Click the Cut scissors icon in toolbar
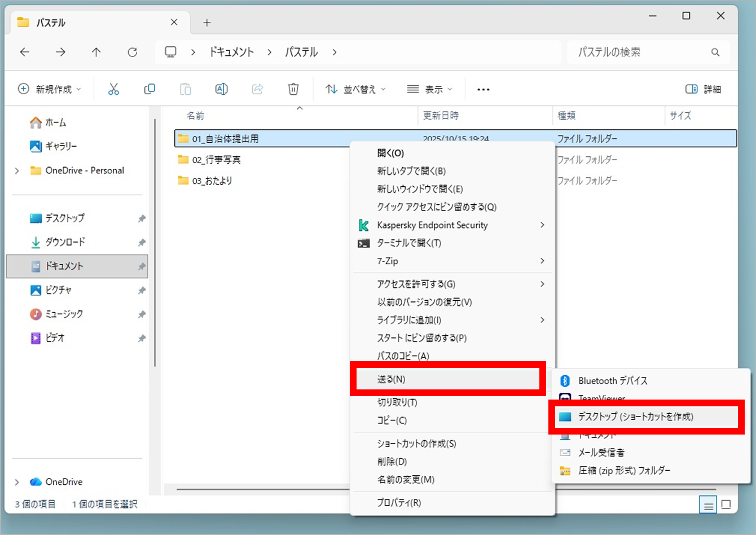 (x=113, y=89)
